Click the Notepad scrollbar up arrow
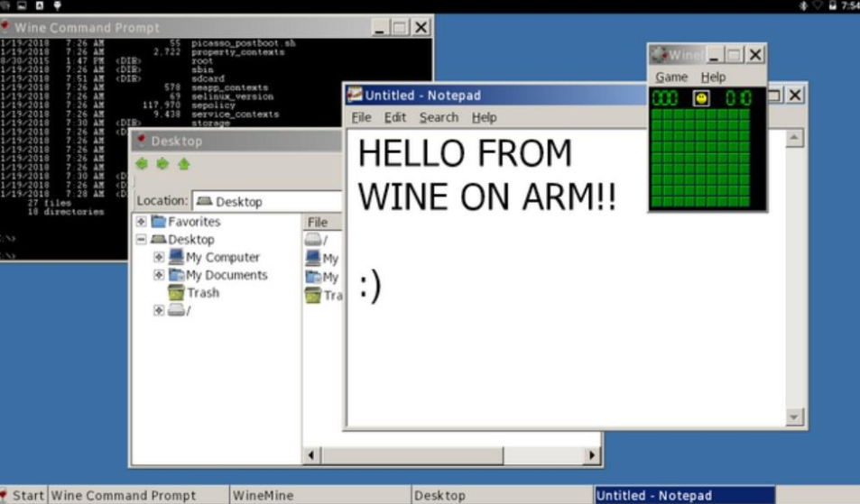The image size is (860, 504). 794,138
